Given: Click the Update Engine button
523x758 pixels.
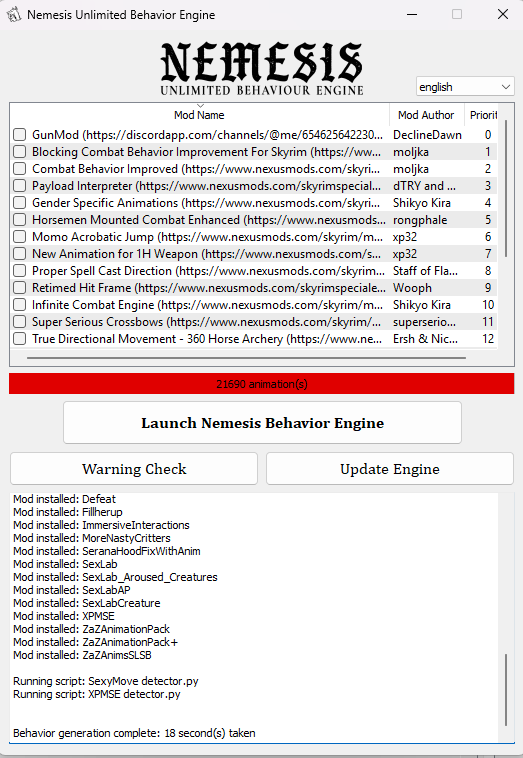Looking at the screenshot, I should (x=390, y=469).
